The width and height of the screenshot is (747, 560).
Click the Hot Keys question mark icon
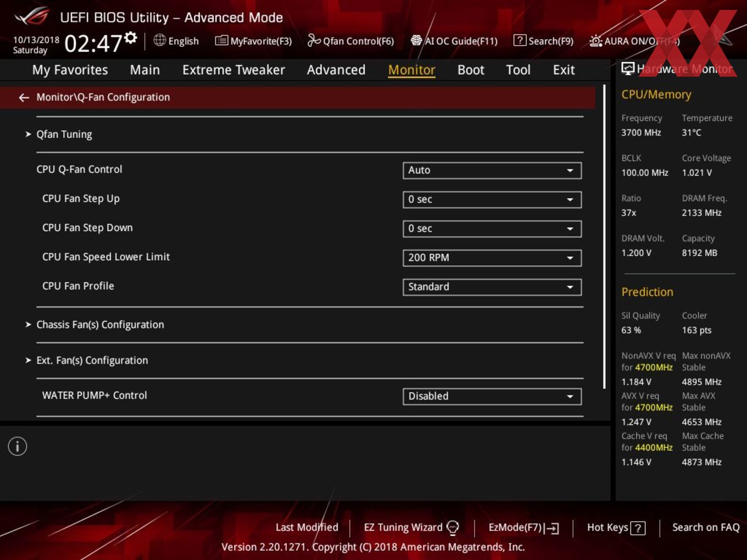pyautogui.click(x=638, y=528)
